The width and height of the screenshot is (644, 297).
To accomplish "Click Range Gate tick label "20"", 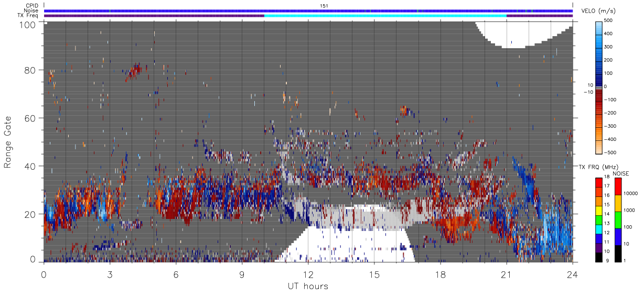I will [30, 214].
